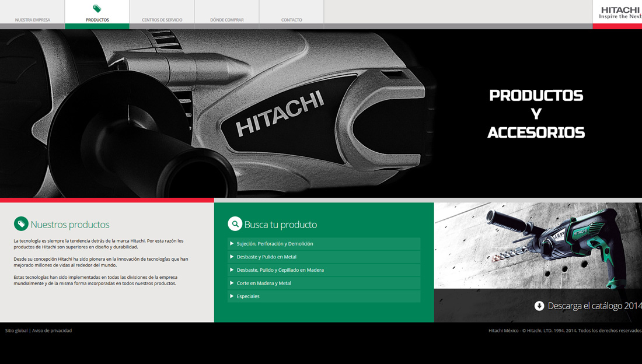642x364 pixels.
Task: Open the Aviso de privacidad link
Action: tap(52, 330)
